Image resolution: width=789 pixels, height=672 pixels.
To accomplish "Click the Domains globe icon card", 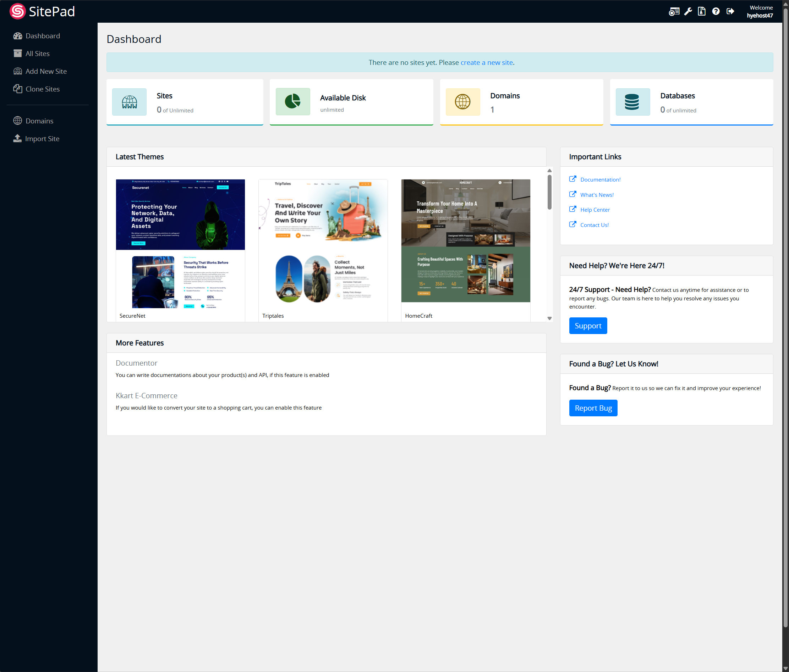I will (463, 102).
